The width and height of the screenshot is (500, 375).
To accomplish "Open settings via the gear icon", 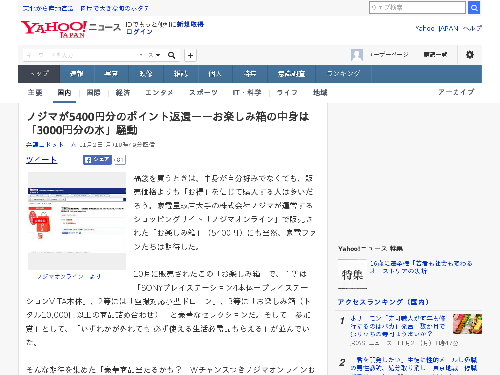I will (x=470, y=54).
